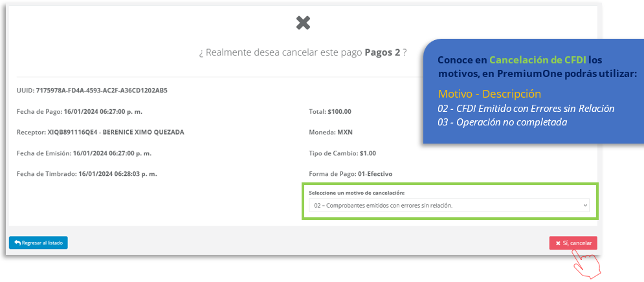This screenshot has height=282, width=644.
Task: Click the large X icon atop the dialog
Action: pyautogui.click(x=303, y=23)
